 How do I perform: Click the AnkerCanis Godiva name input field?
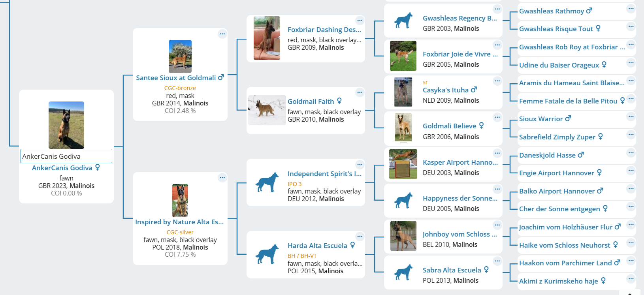click(x=66, y=156)
